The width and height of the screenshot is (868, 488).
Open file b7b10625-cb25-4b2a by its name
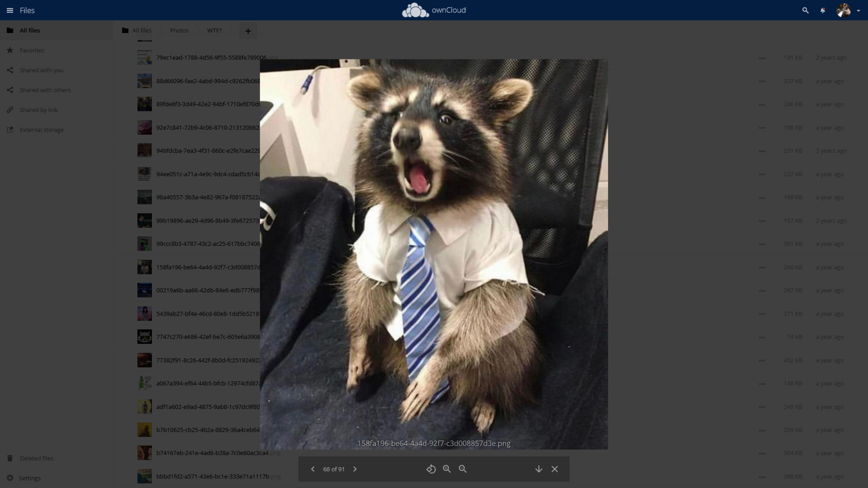click(x=208, y=430)
